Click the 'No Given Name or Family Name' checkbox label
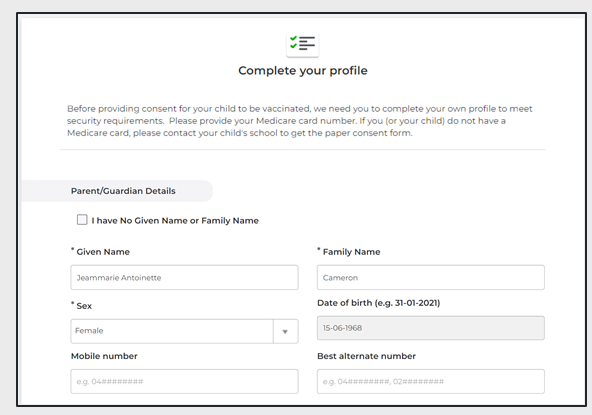Image resolution: width=592 pixels, height=415 pixels. point(175,221)
